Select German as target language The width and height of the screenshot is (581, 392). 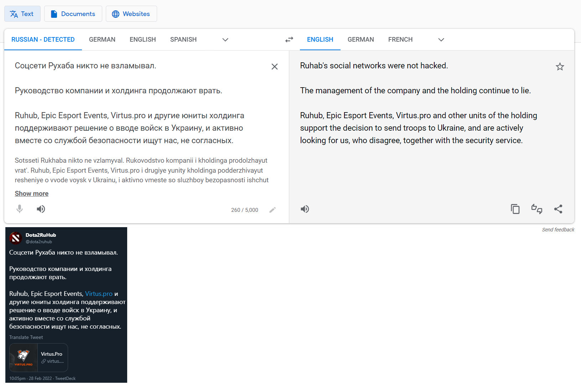pos(361,40)
